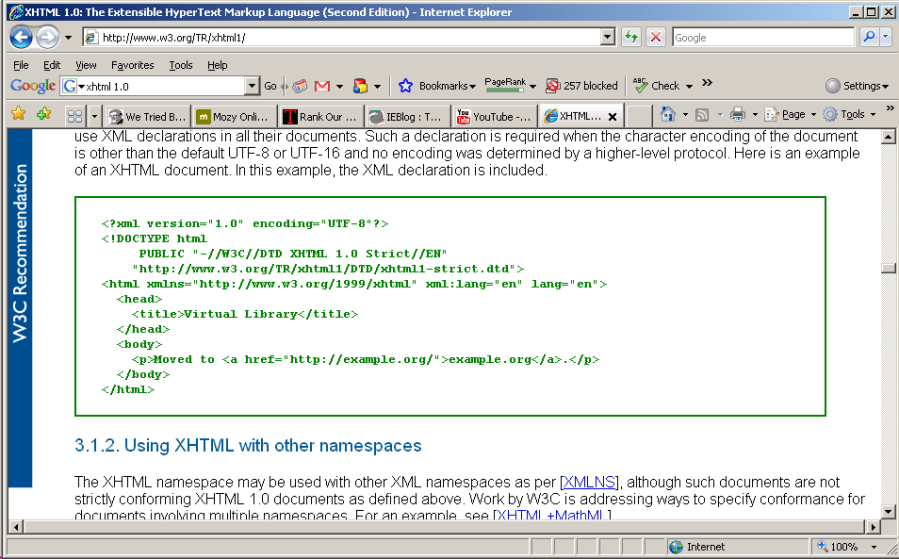899x559 pixels.
Task: Click the Refresh page icon
Action: (631, 37)
